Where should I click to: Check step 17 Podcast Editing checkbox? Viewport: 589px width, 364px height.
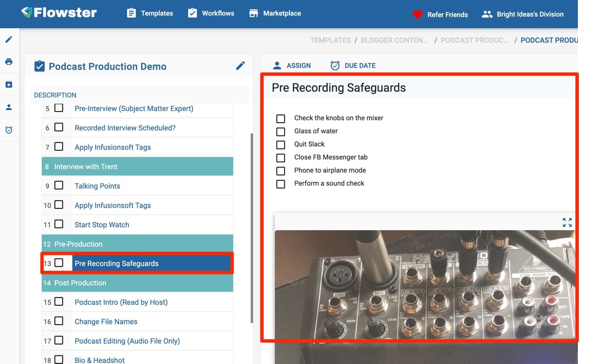[59, 340]
